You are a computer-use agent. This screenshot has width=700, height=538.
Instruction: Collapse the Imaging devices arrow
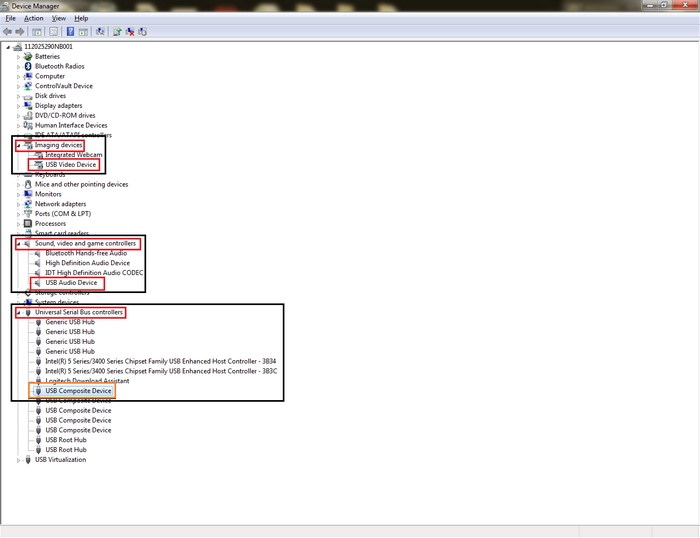pyautogui.click(x=19, y=145)
